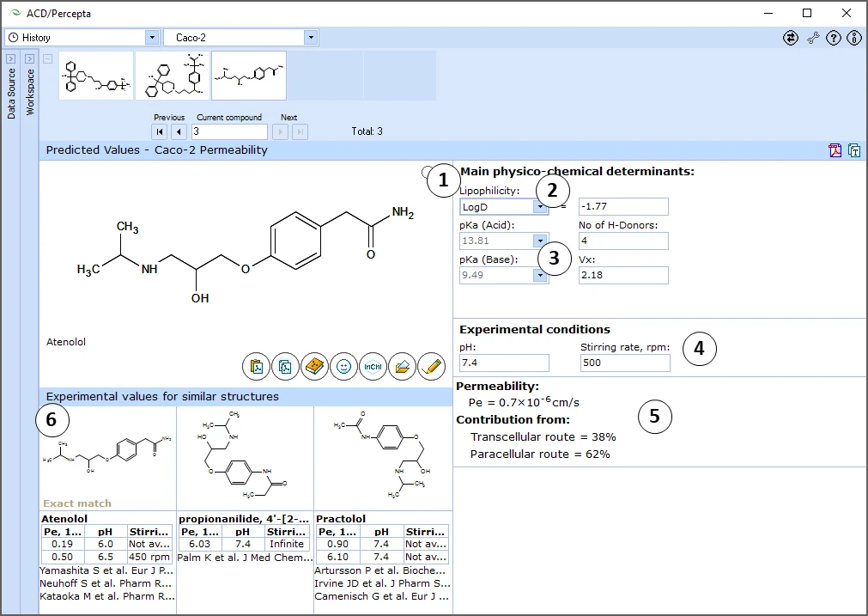Click the clock icon beside History

(13, 38)
